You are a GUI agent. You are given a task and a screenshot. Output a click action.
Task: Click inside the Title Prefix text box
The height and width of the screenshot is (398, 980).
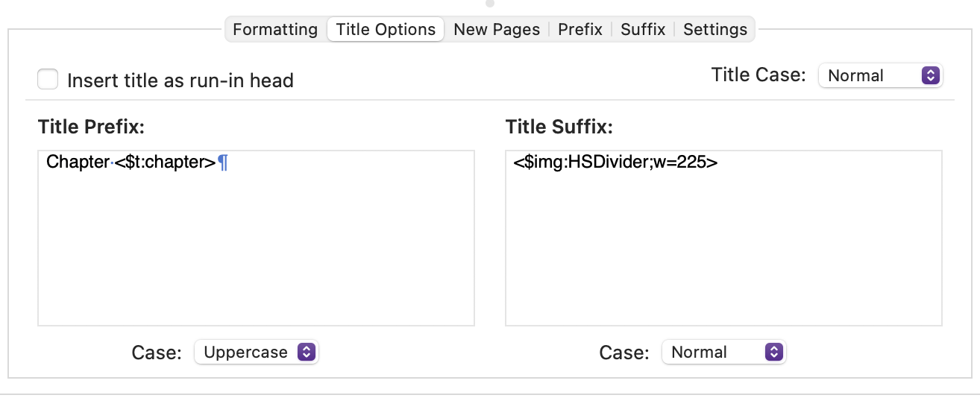click(x=256, y=238)
